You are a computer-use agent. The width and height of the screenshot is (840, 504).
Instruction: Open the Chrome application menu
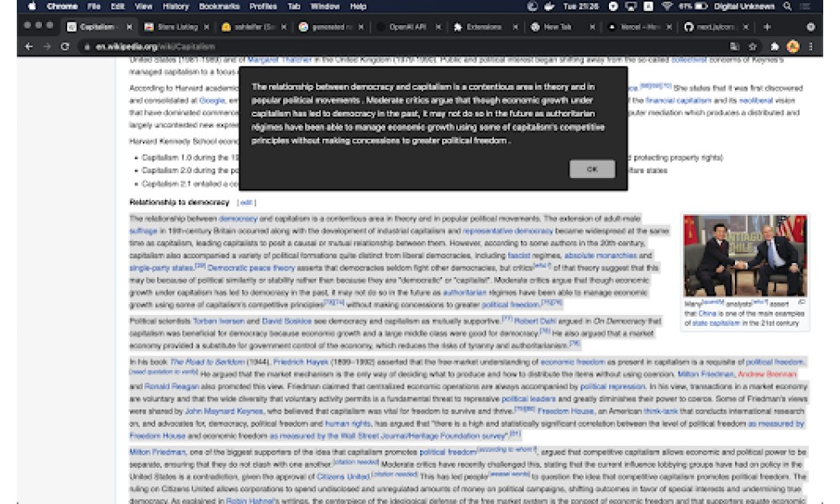point(62,7)
